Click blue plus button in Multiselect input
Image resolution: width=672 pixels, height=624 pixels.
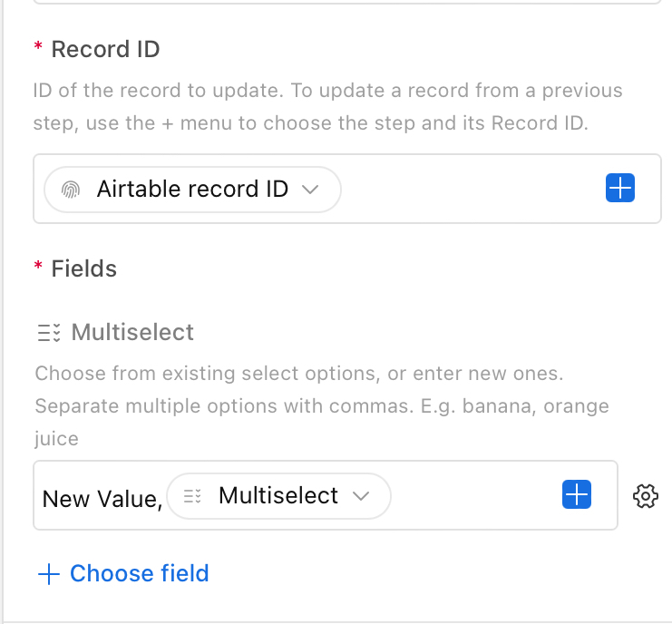(577, 494)
